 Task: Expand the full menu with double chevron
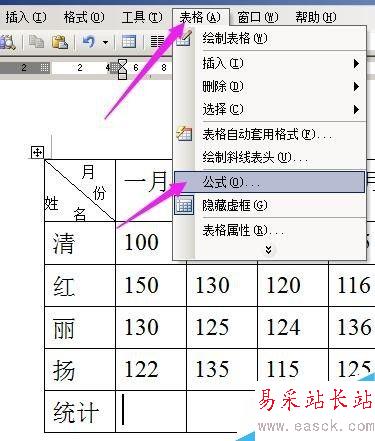[268, 250]
